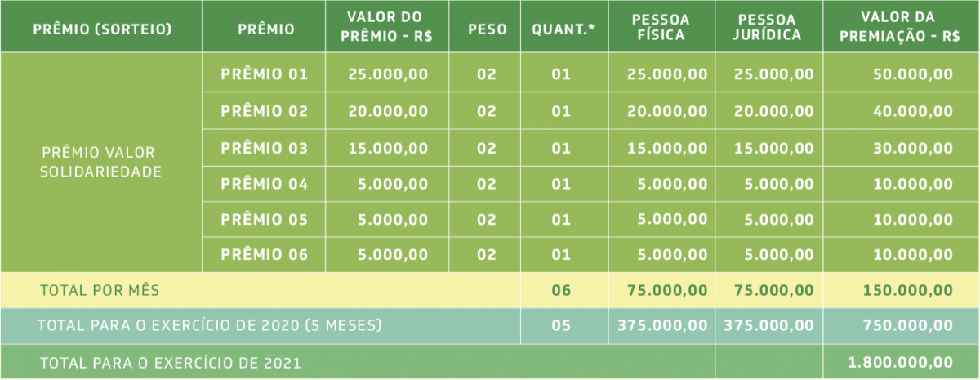Select the PRÊMIO 01 row label
The image size is (980, 380).
coord(265,74)
